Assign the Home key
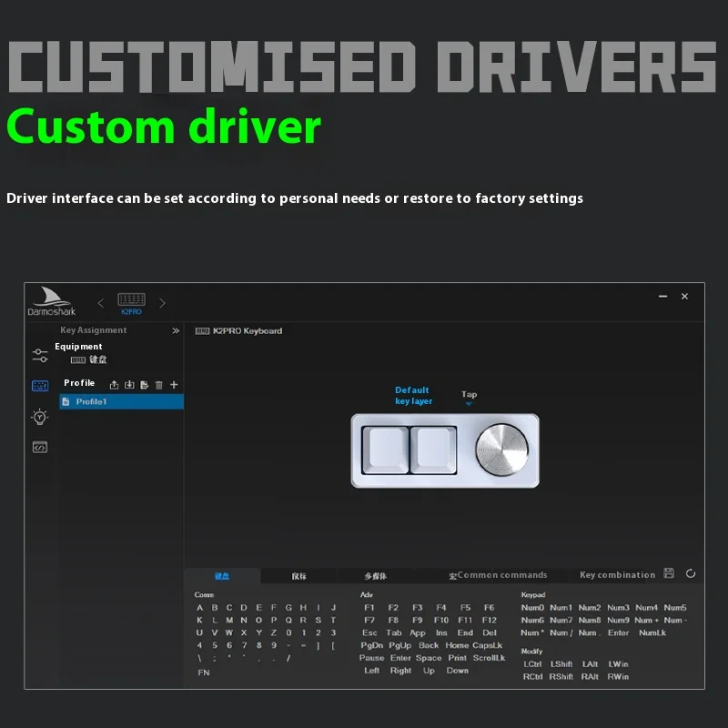Image resolution: width=728 pixels, height=728 pixels. coord(457,645)
